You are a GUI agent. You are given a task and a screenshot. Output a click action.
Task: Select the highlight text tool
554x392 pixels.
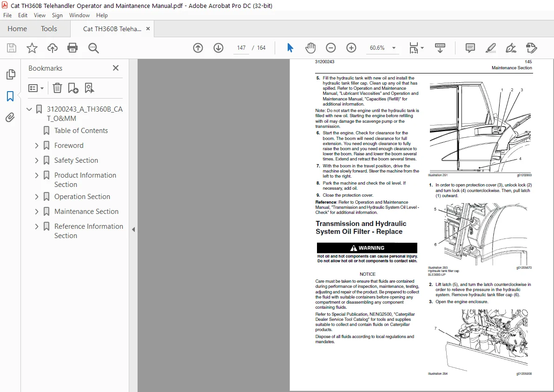[x=491, y=48]
